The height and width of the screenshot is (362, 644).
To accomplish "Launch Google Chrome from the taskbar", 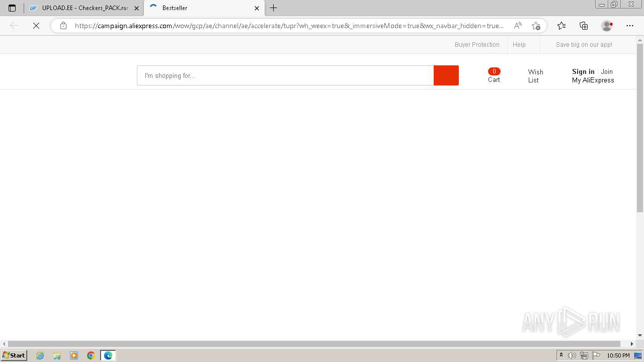I will coord(91,355).
